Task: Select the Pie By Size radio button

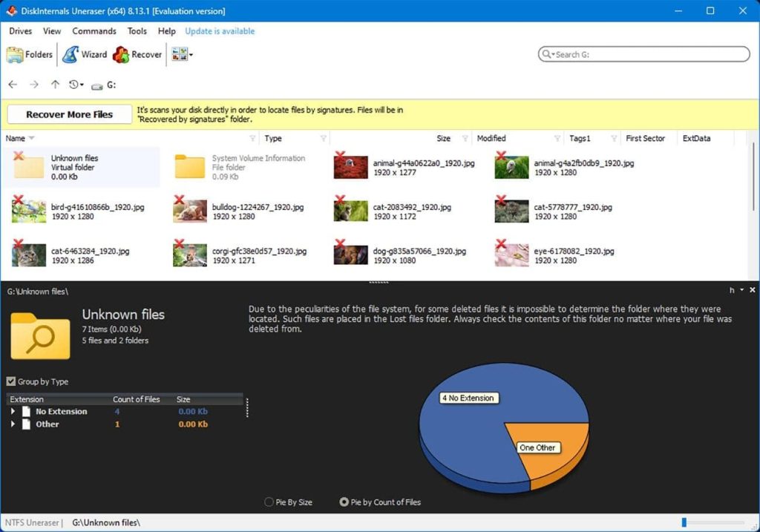Action: click(x=269, y=502)
